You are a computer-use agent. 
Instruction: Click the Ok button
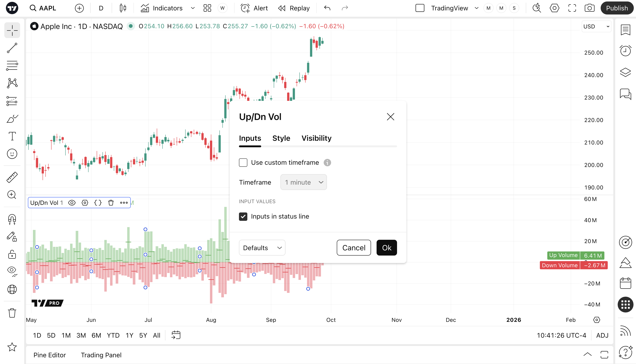(x=386, y=248)
